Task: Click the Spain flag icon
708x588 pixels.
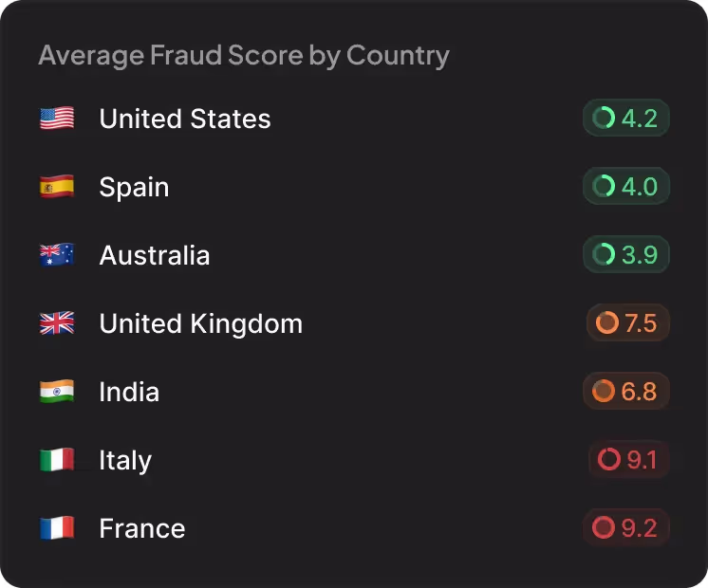Action: pyautogui.click(x=57, y=187)
